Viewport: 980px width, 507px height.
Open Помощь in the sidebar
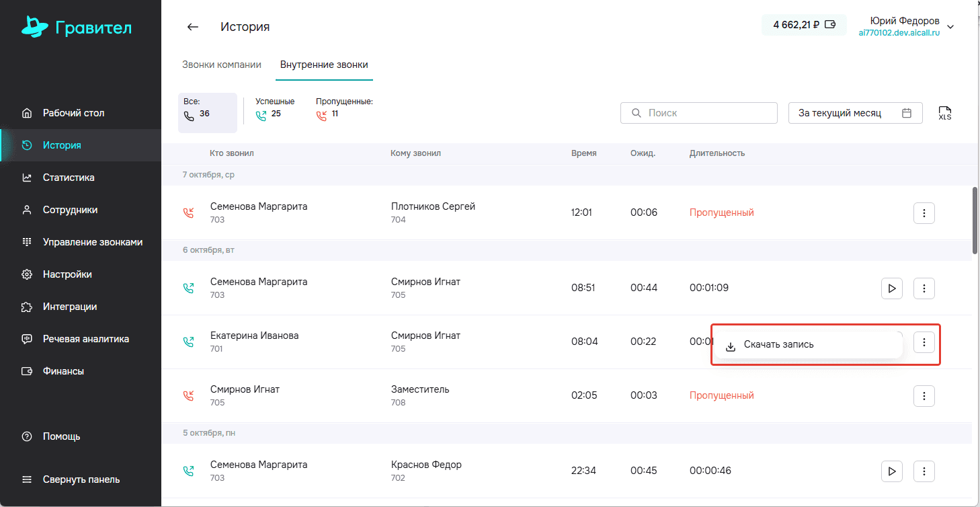(x=81, y=436)
